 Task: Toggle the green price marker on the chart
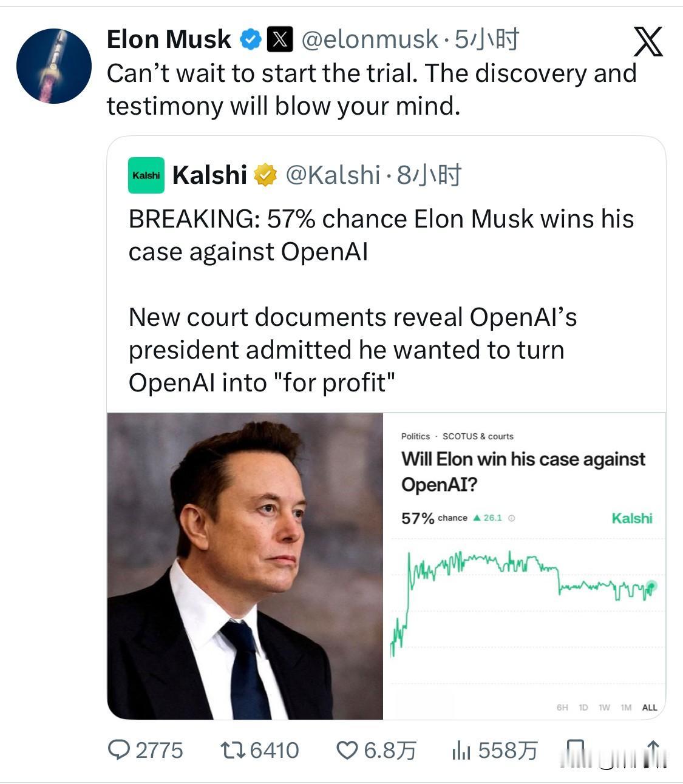(650, 586)
